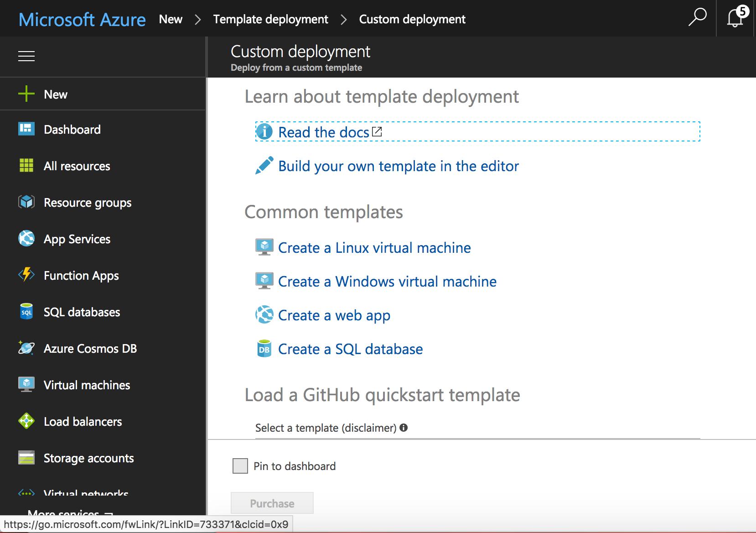Screen dimensions: 756x533
Task: Select New from the breadcrumb trail
Action: point(171,19)
